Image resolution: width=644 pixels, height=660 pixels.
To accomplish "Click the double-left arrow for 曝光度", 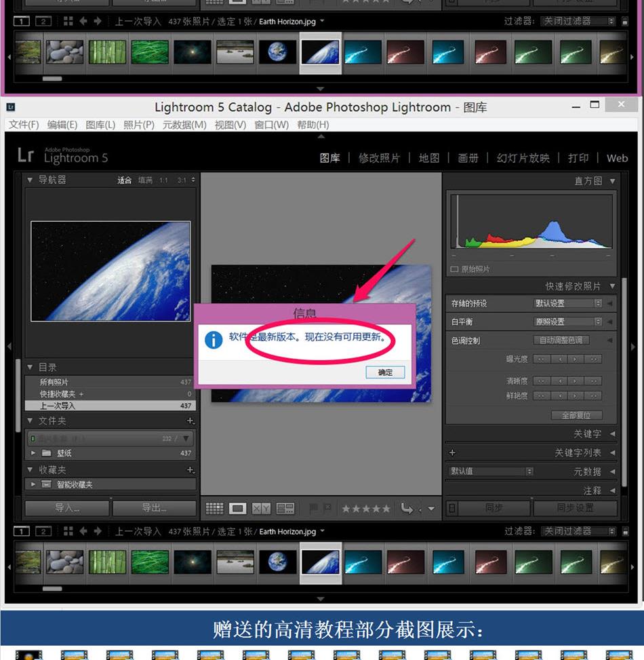I will [x=542, y=359].
